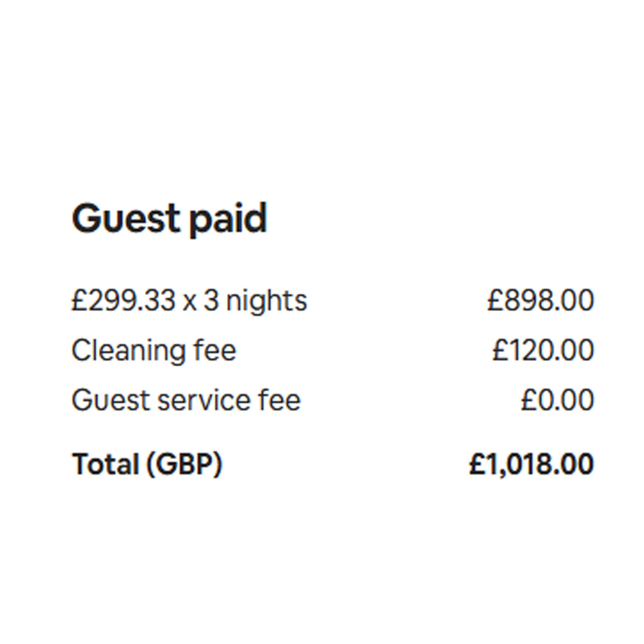Click the £898.00 nightly subtotal amount
The height and width of the screenshot is (644, 644).
click(x=540, y=300)
